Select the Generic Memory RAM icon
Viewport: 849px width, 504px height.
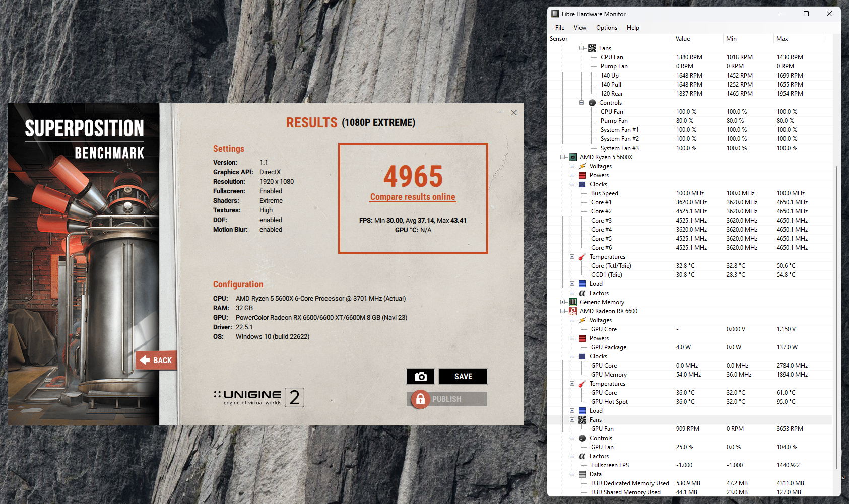573,302
